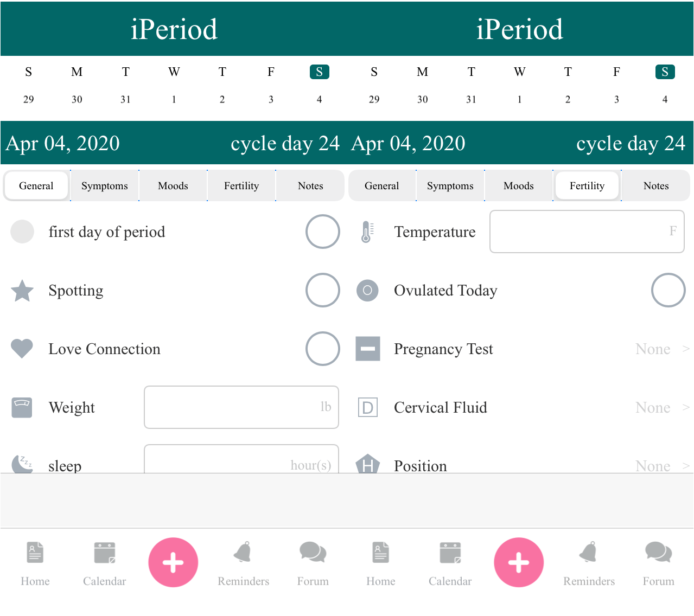This screenshot has width=694, height=616.
Task: Select the Spotting star icon
Action: (22, 290)
